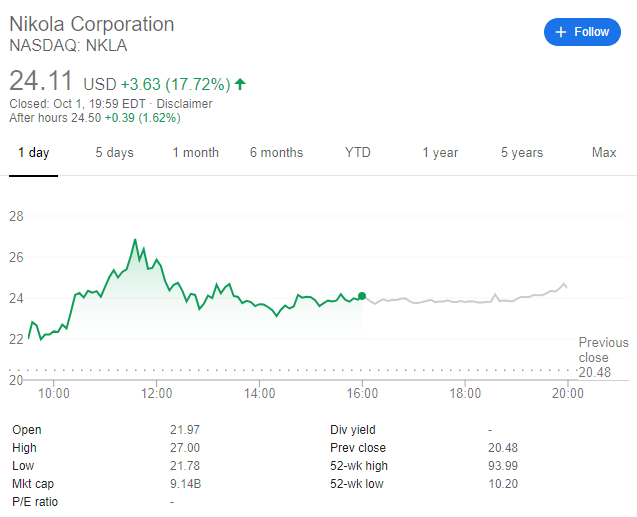Click the 10:00 time axis label
The height and width of the screenshot is (517, 637).
click(54, 394)
